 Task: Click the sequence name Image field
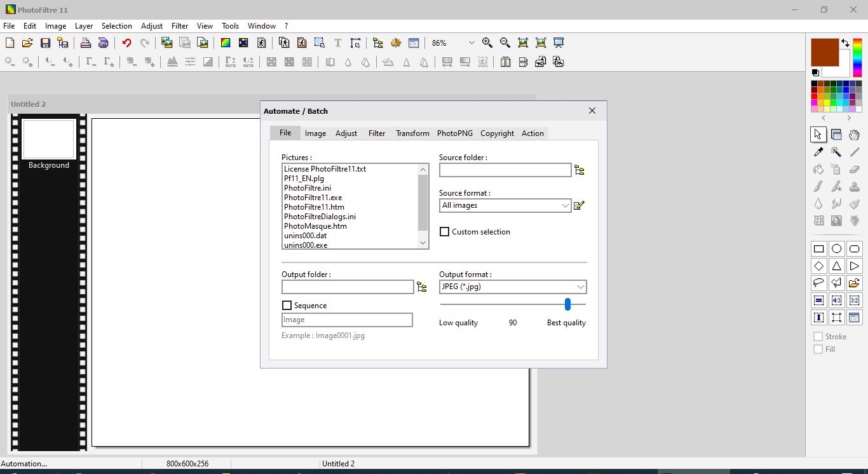[347, 320]
